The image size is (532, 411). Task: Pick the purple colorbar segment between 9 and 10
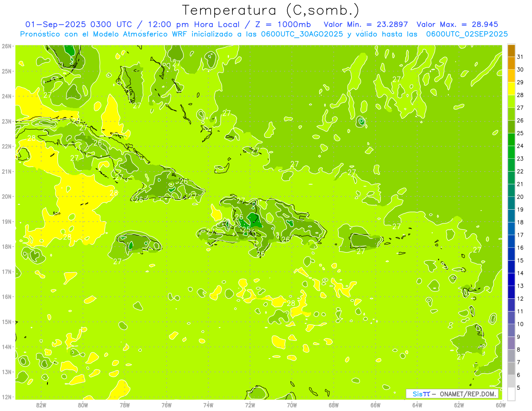pyautogui.click(x=511, y=330)
